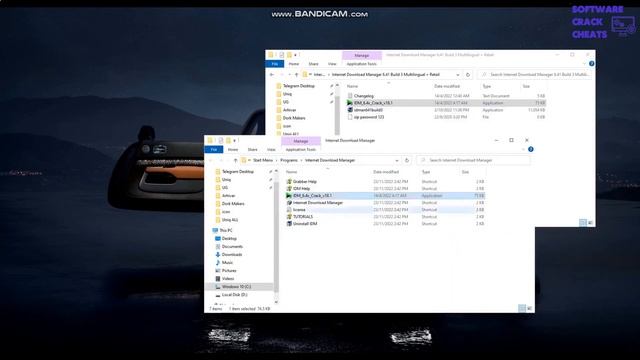Open Music in front window sidebar
The height and width of the screenshot is (360, 640).
point(227,262)
